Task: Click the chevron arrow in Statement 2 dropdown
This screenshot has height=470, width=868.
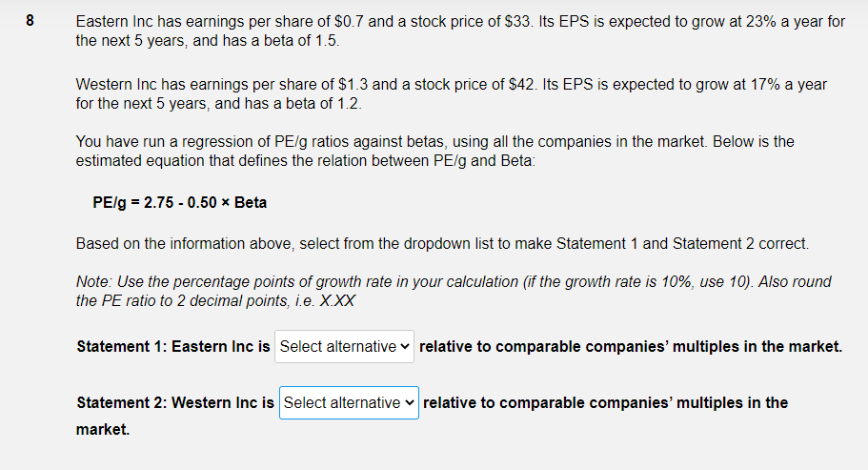Action: (409, 403)
